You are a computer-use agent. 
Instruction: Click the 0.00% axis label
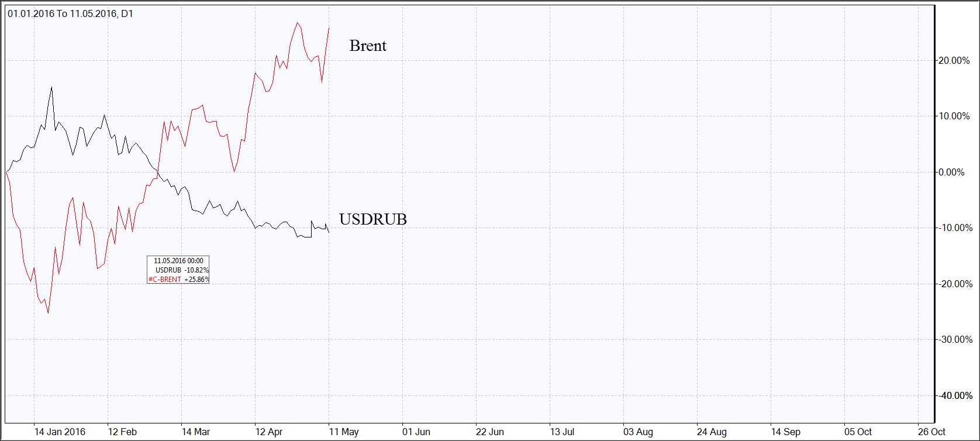(x=951, y=173)
